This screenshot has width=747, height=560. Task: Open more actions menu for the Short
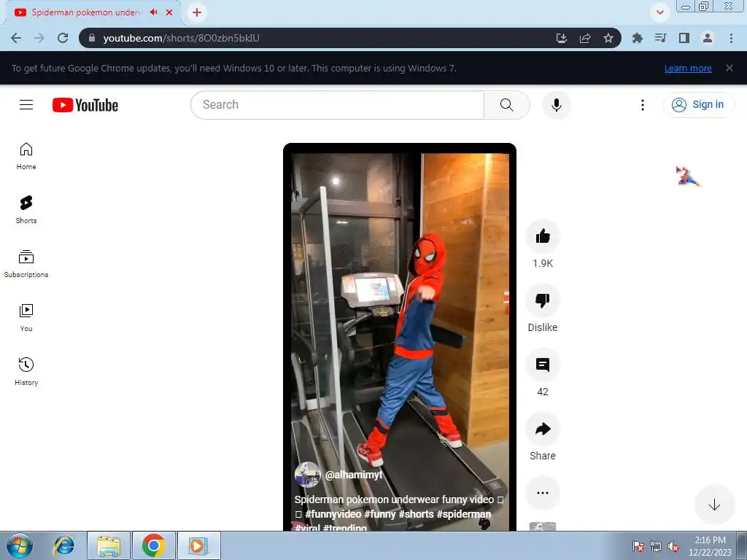click(543, 493)
